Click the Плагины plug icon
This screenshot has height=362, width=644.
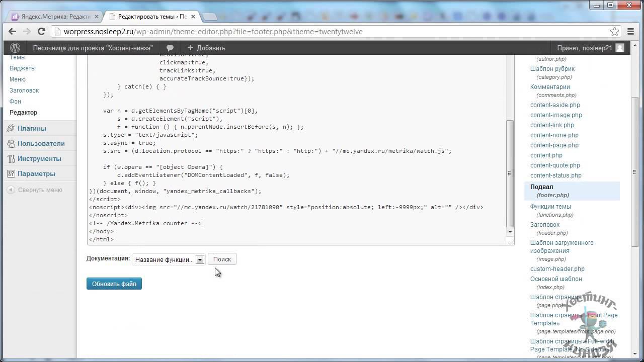click(11, 128)
